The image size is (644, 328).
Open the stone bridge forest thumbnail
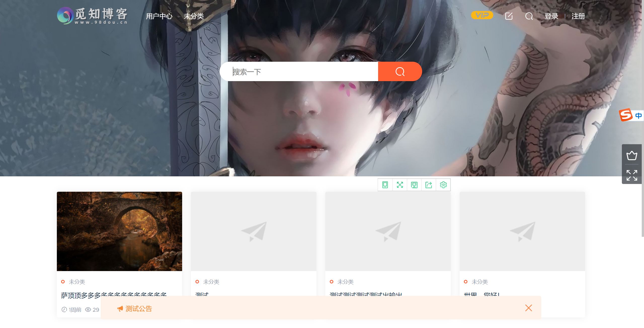(119, 231)
